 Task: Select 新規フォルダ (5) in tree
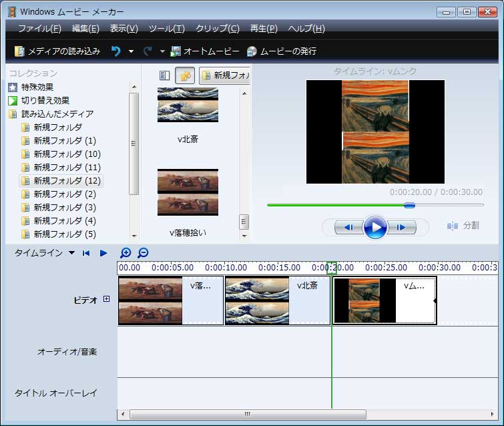[x=59, y=234]
